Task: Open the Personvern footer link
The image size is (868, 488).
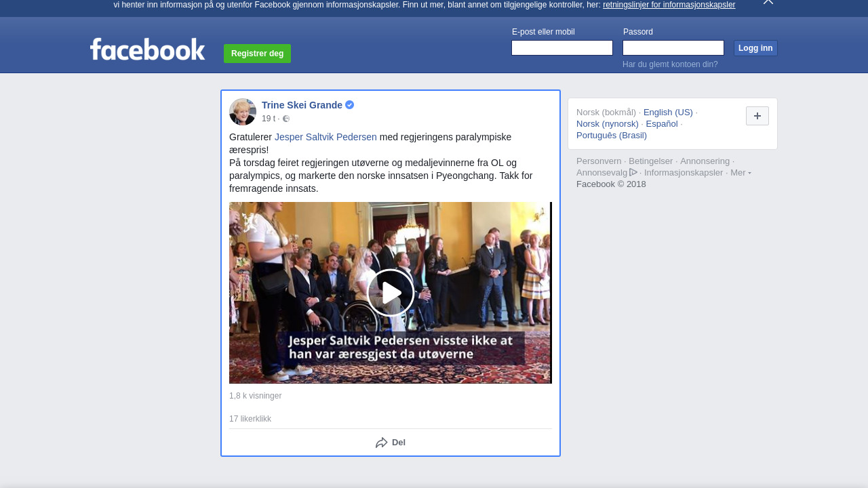Action: point(599,161)
